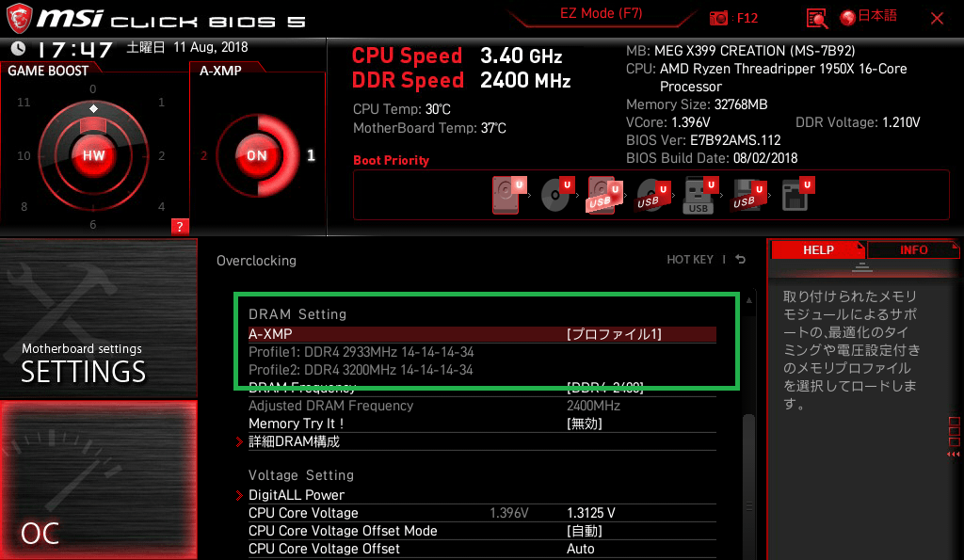The image size is (964, 560).
Task: Switch to EZ Mode (F7)
Action: 601,13
